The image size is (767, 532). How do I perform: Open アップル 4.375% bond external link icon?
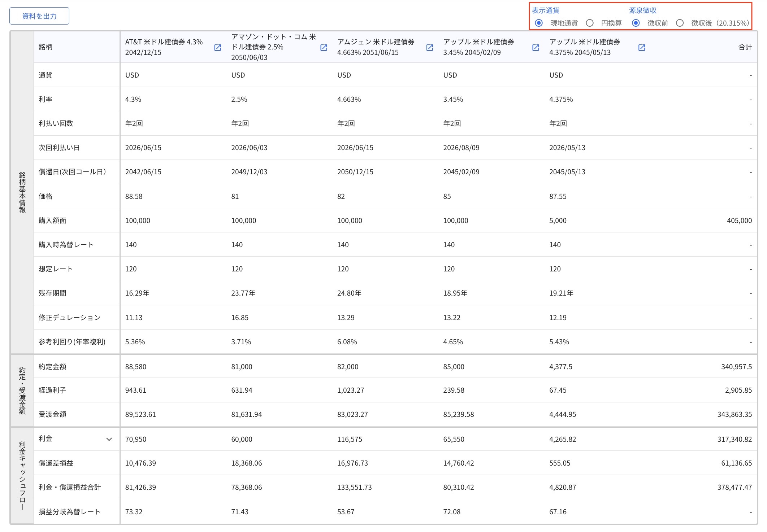[641, 47]
